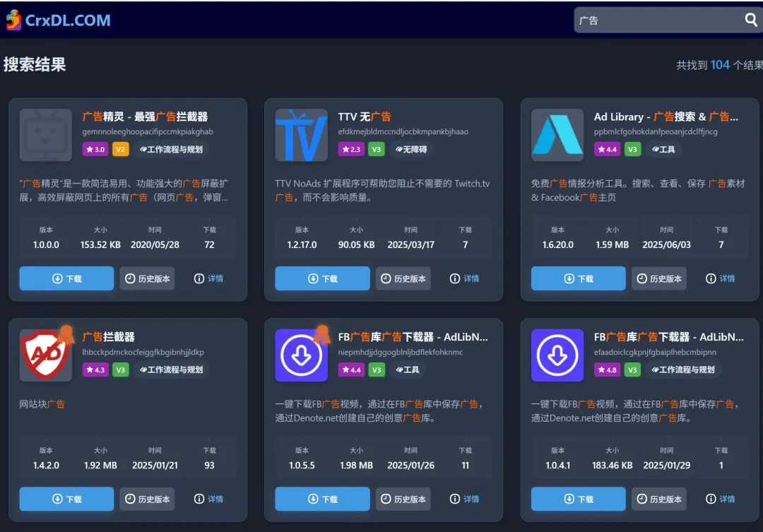This screenshot has width=763, height=532.
Task: Click the 104 results count
Action: point(720,65)
